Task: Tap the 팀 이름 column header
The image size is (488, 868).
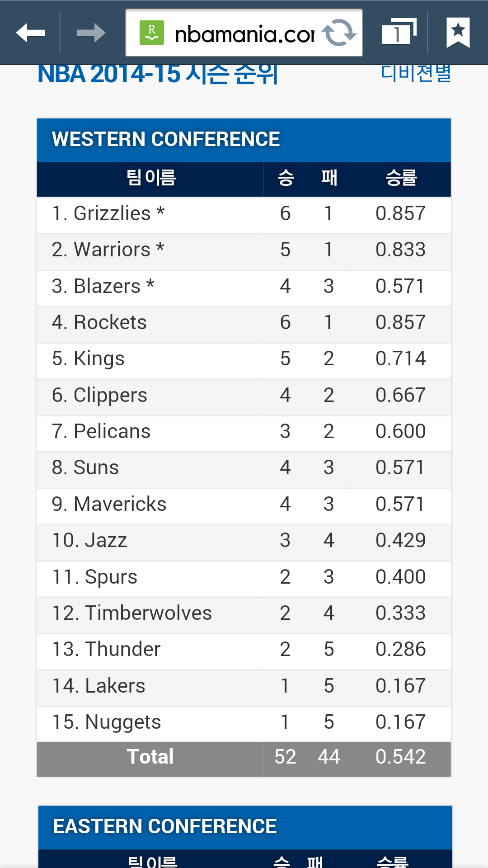Action: coord(150,178)
